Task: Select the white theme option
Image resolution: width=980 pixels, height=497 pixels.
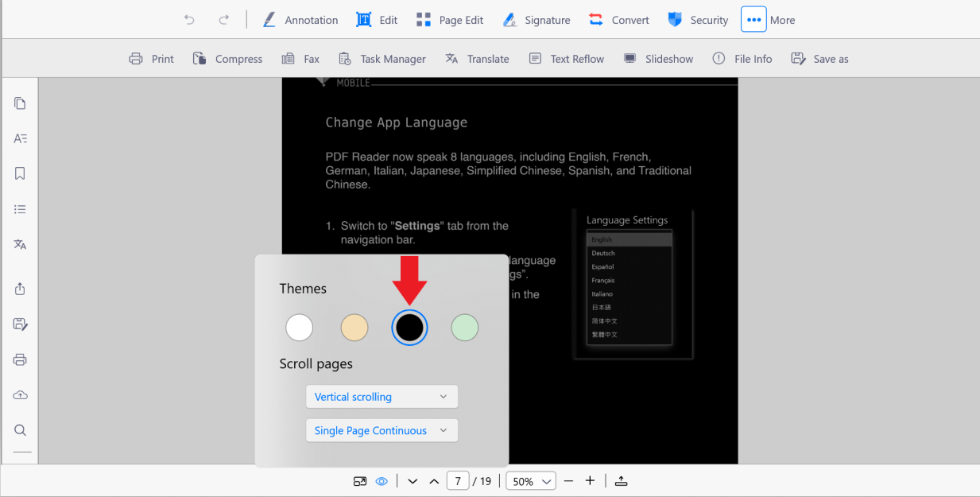Action: [x=299, y=327]
